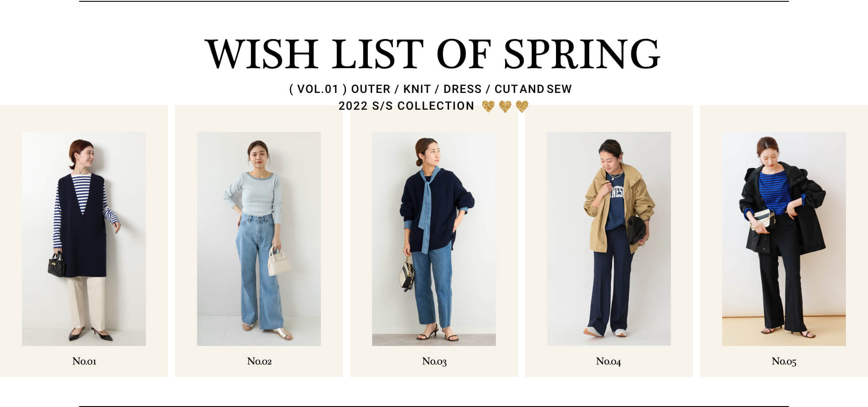Choose the CUT AND SEW category text
Screen dimensions: 868x407
tap(533, 89)
